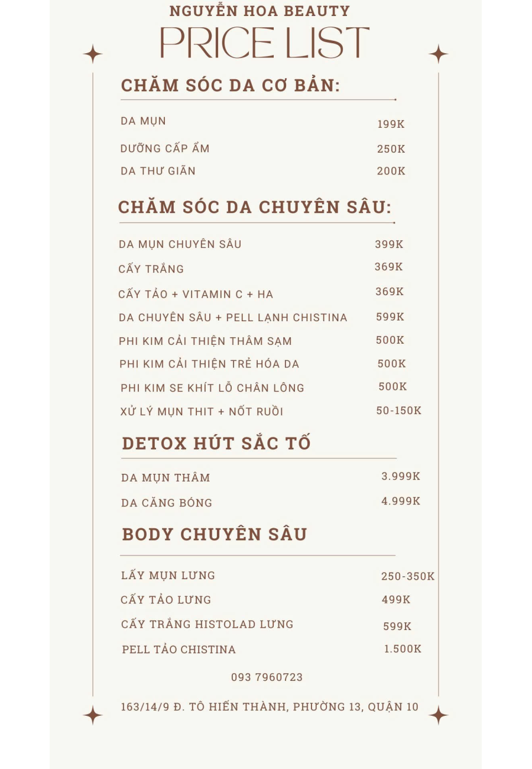Click the top-right sparkle star icon
Viewport: 532px width, 769px height.
[x=439, y=54]
